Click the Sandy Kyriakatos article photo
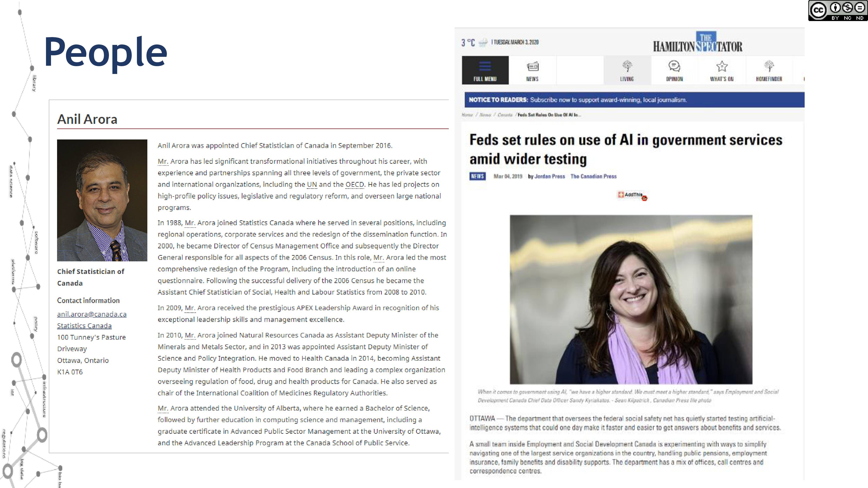This screenshot has width=868, height=488. pos(631,299)
